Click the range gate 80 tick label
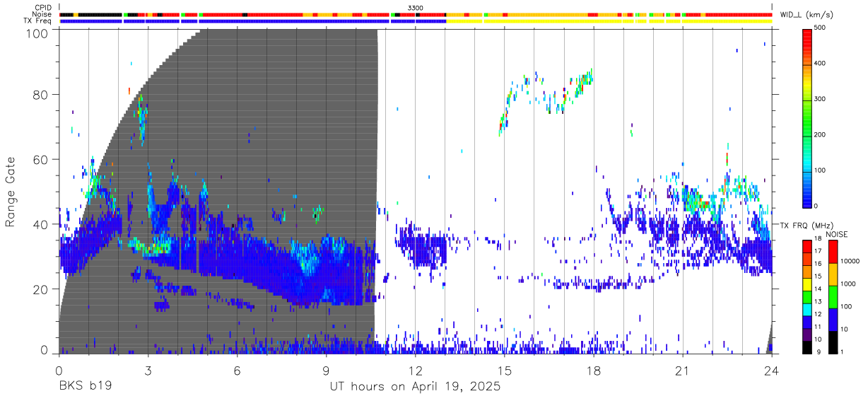Image resolution: width=868 pixels, height=401 pixels. [x=42, y=94]
